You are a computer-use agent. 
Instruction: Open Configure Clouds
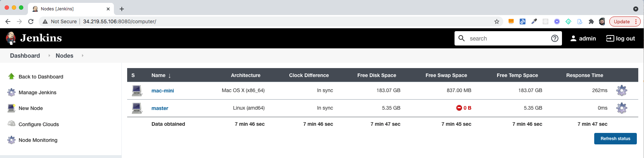(39, 124)
